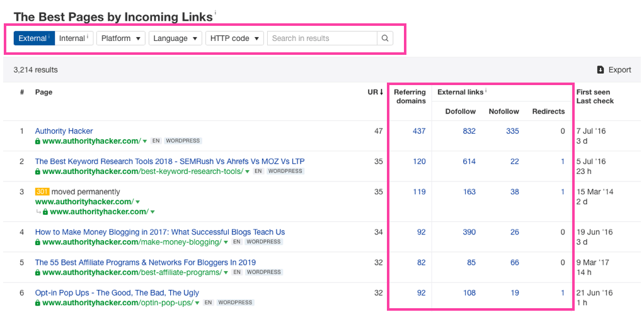644x329 pixels.
Task: Click the search magnifier icon button
Action: coord(385,38)
